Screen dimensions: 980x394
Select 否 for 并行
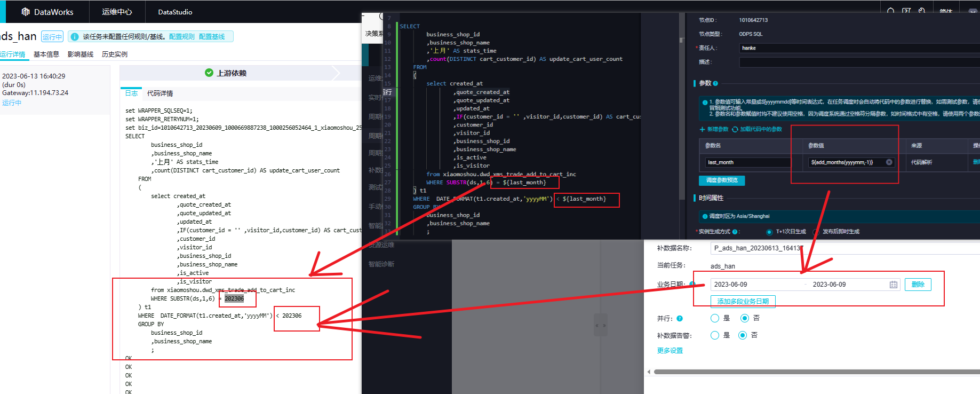745,318
